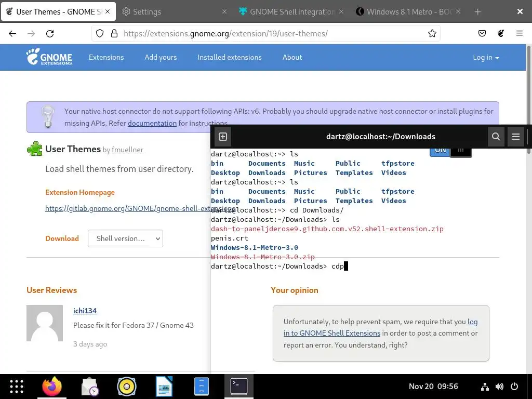Open volume indicator in system tray
Screen dimensions: 532x399
(499, 387)
